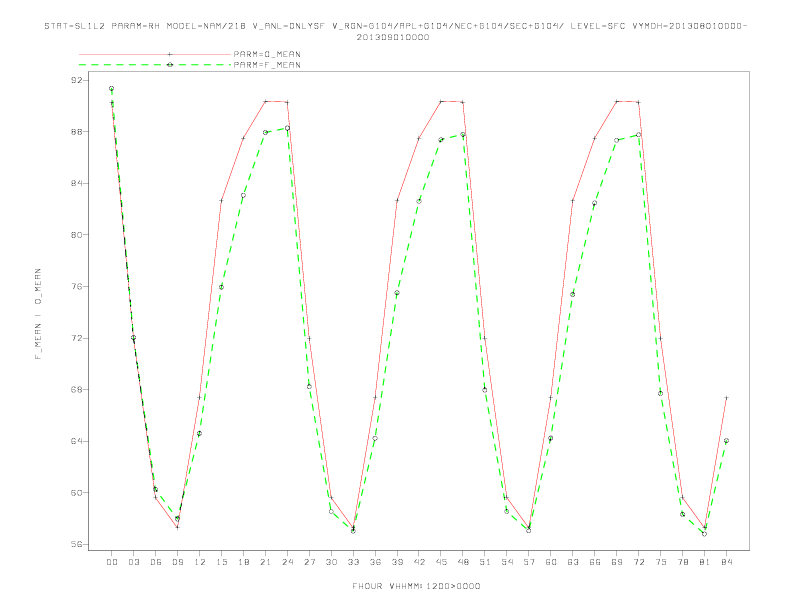792x612 pixels.
Task: Click the x-axis tick label 72
Action: click(x=638, y=562)
